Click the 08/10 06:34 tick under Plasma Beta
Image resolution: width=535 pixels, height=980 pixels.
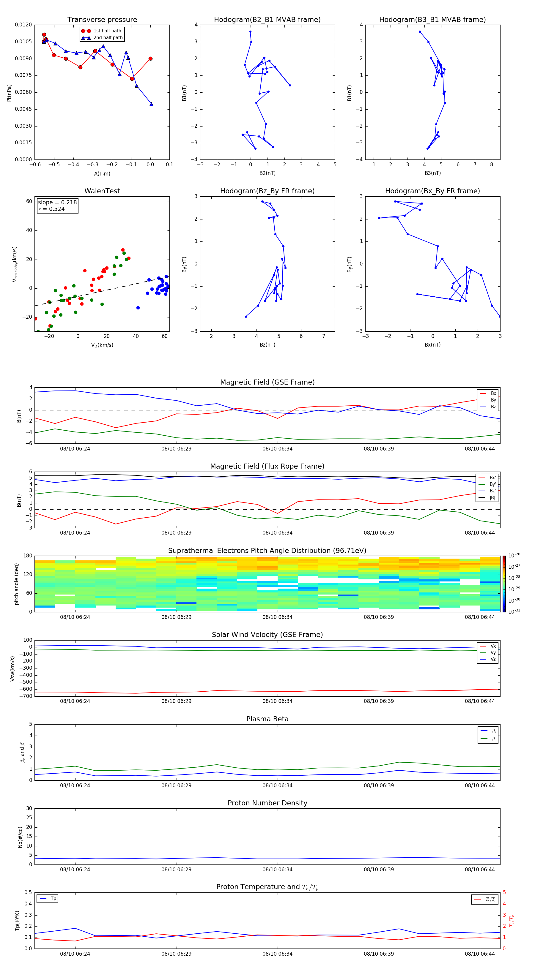[277, 785]
